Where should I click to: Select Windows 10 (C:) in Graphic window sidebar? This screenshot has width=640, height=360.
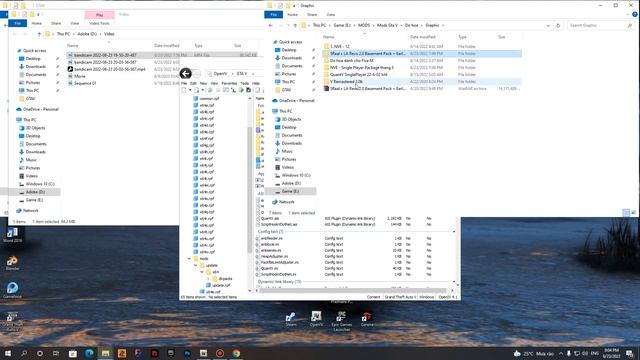coord(296,175)
